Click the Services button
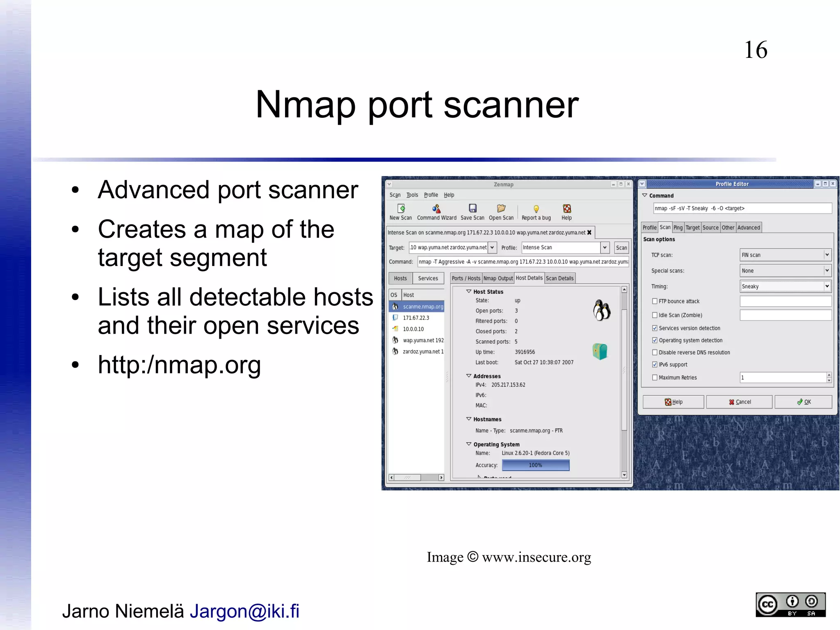 428,278
